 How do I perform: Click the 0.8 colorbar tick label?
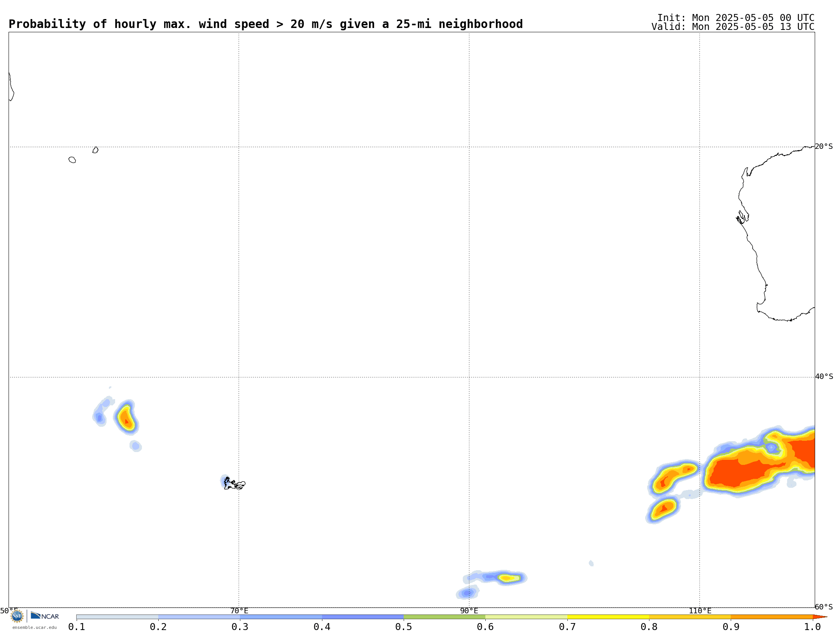coord(649,627)
